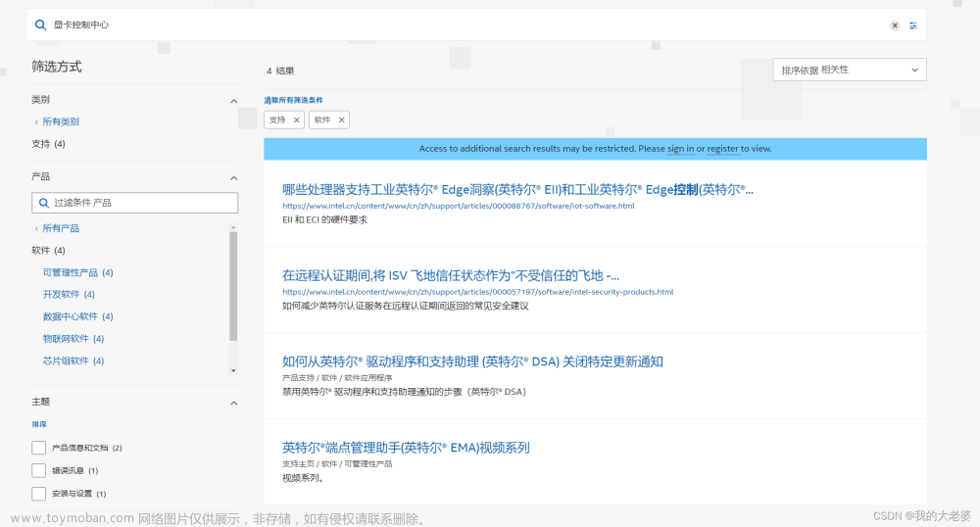980x527 pixels.
Task: Open search filter settings icon at top right
Action: (913, 25)
